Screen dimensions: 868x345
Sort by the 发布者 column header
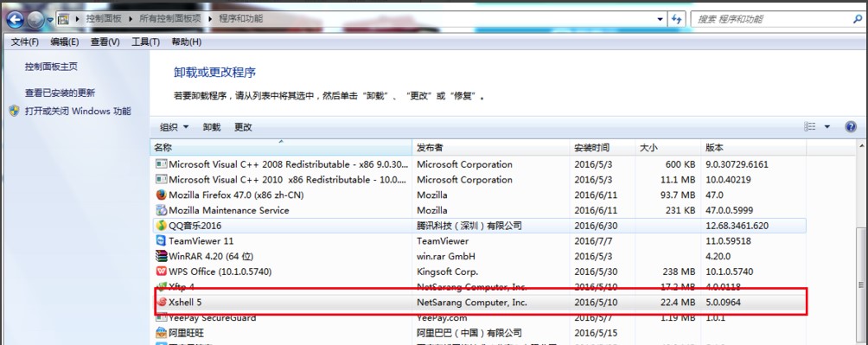tap(491, 148)
